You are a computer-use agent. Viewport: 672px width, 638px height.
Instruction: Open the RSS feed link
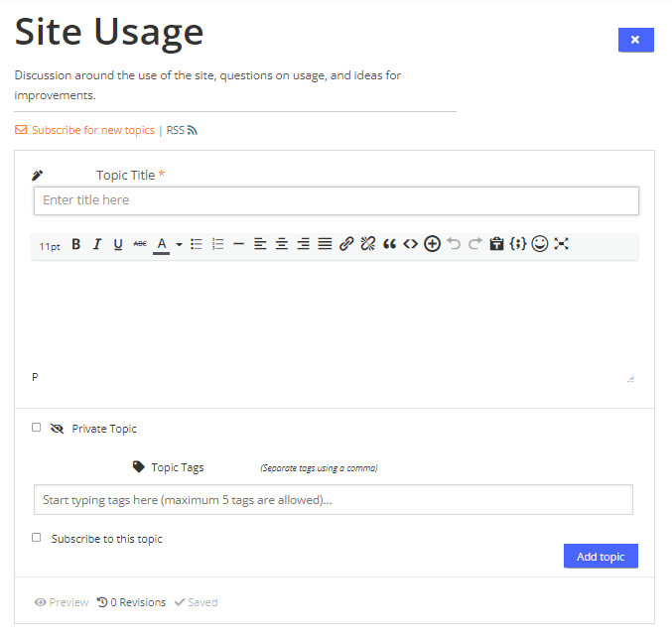pos(182,130)
